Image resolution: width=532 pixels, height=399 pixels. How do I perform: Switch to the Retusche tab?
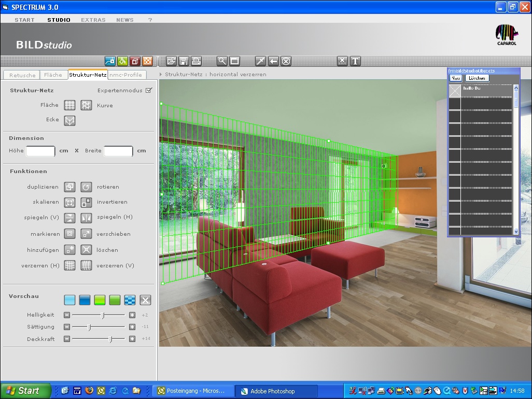tap(21, 74)
